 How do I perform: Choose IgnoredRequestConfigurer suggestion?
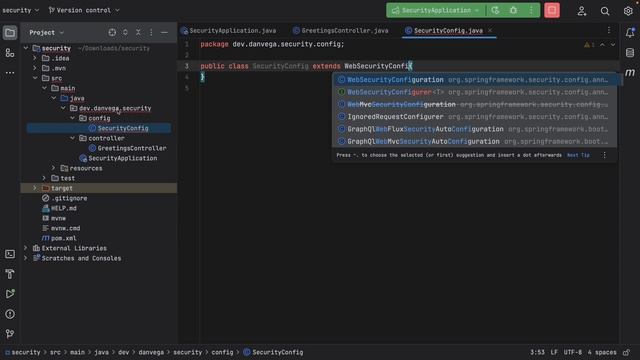(x=474, y=117)
